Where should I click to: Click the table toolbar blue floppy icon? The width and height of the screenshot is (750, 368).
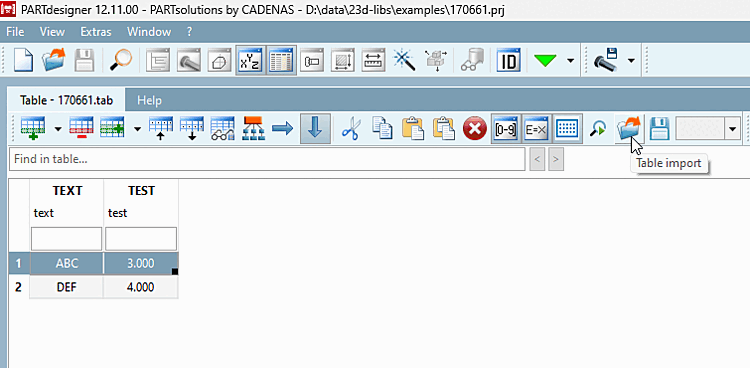click(660, 129)
